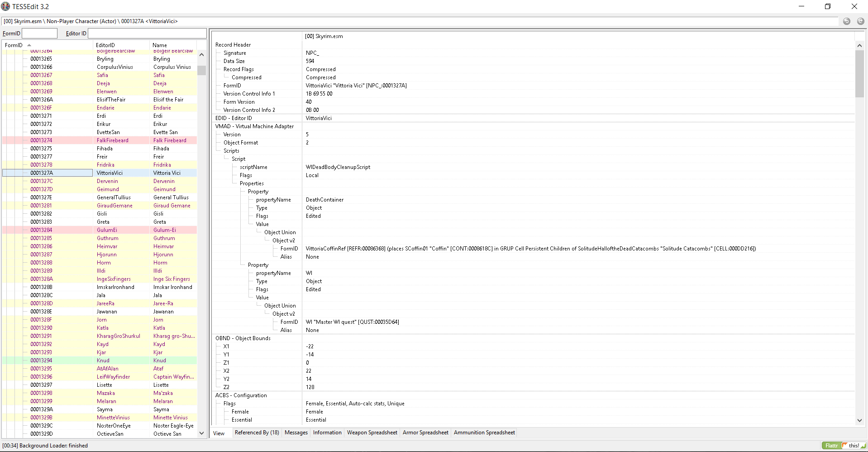Viewport: 868px width, 452px height.
Task: Click the back navigation arrow button
Action: pos(846,21)
